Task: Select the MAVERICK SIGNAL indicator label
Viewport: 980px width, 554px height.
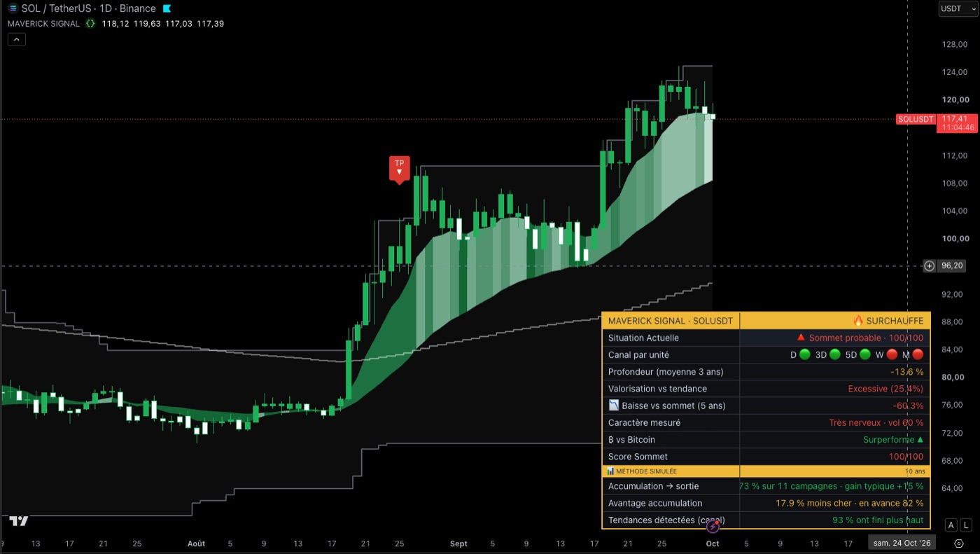Action: [43, 23]
